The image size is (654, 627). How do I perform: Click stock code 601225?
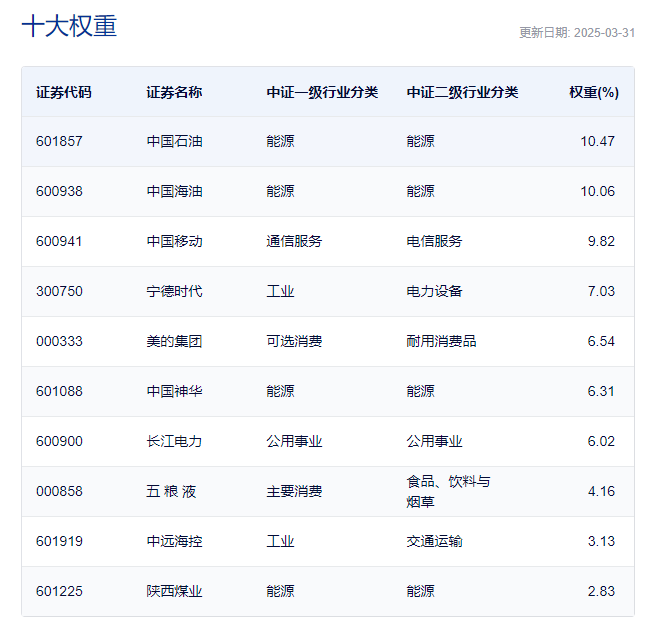coord(59,592)
